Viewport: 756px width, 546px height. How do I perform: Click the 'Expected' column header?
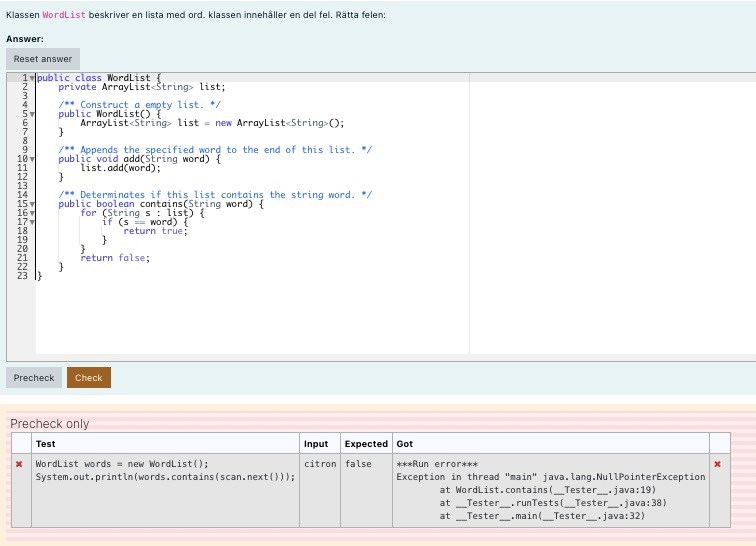tap(366, 444)
